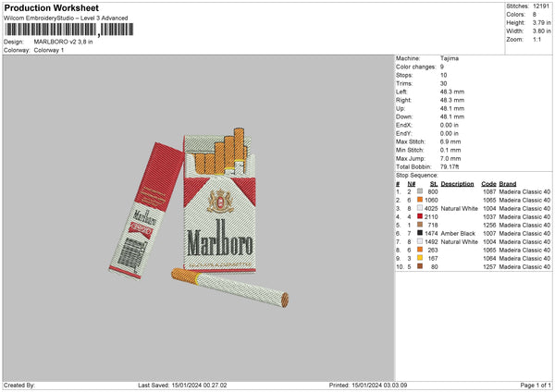Click 'Last Saved: 15/01/2024 00.27.02' footer text
This screenshot has height=392, width=555.
coord(182,385)
